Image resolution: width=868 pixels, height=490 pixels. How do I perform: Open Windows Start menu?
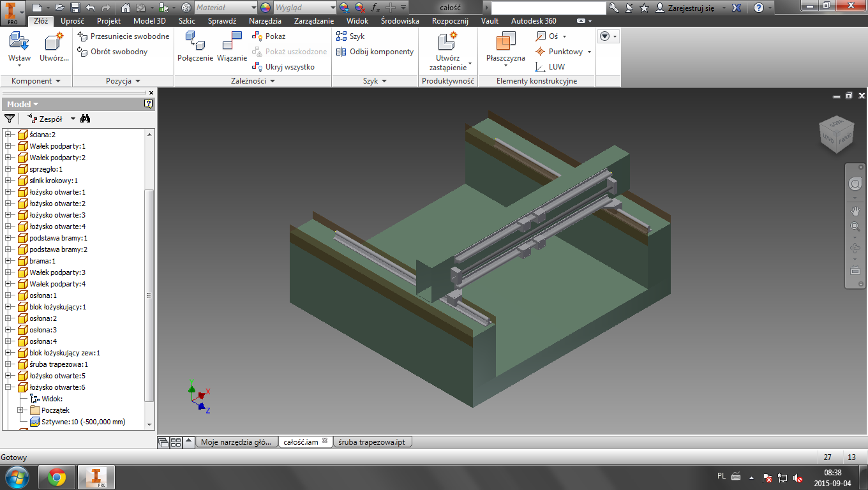[17, 477]
